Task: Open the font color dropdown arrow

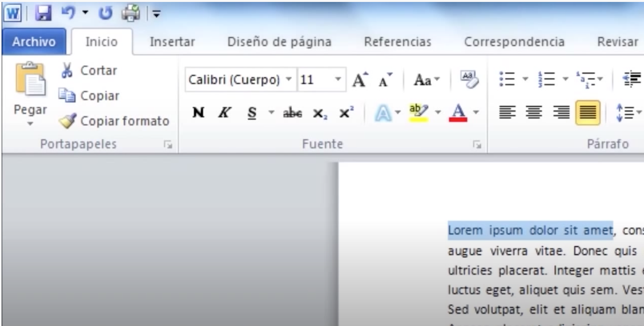Action: tap(476, 113)
